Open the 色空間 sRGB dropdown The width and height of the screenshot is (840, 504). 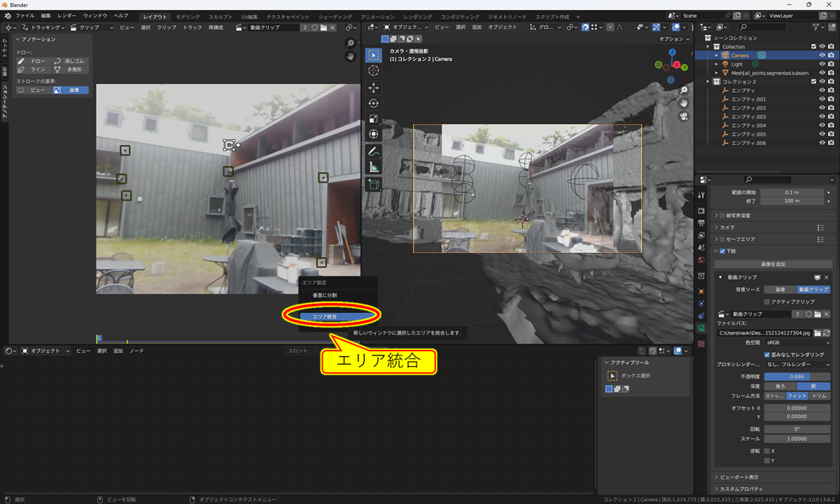[797, 343]
